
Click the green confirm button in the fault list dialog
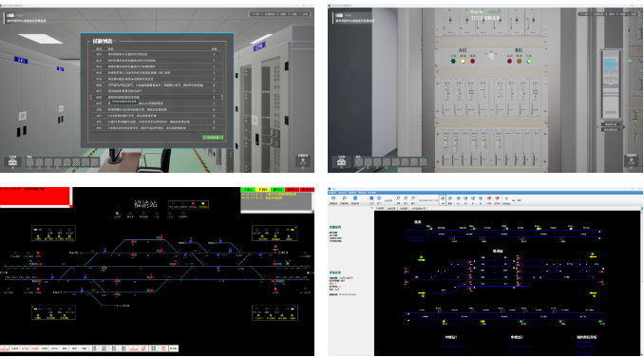click(213, 137)
